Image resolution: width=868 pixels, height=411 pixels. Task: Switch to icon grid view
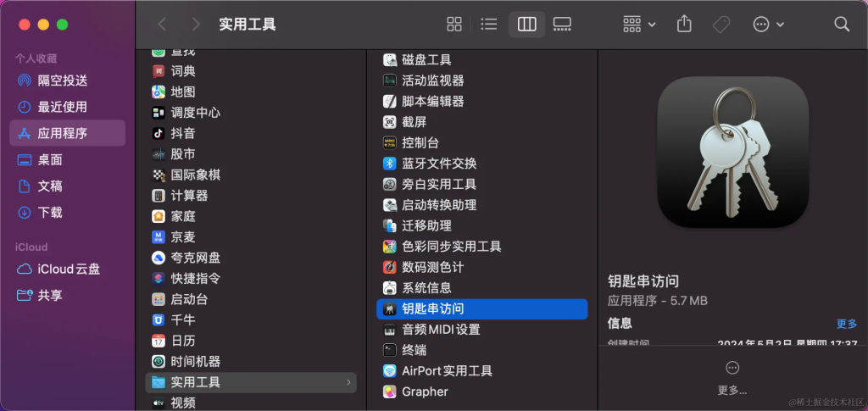coord(454,24)
